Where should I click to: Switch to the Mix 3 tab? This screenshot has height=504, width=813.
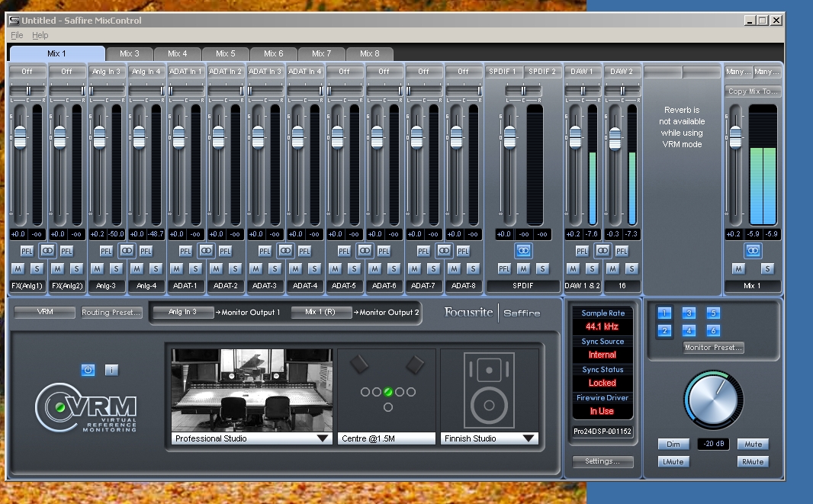(129, 54)
